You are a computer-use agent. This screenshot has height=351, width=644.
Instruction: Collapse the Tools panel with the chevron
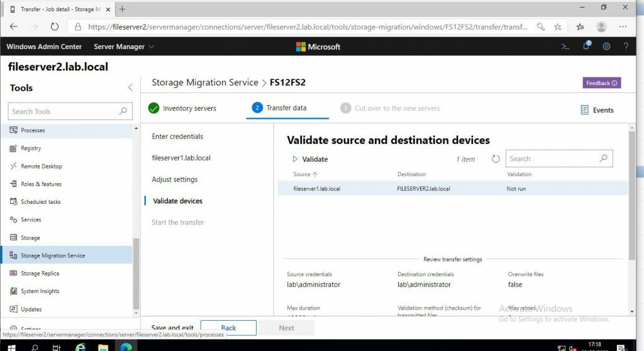click(130, 87)
